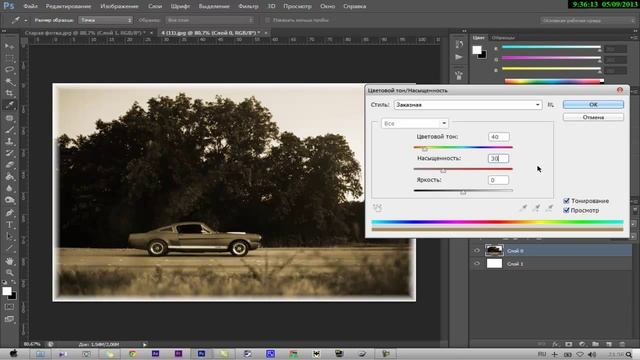The width and height of the screenshot is (640, 360).
Task: Select the Lasso tool
Action: (x=9, y=70)
